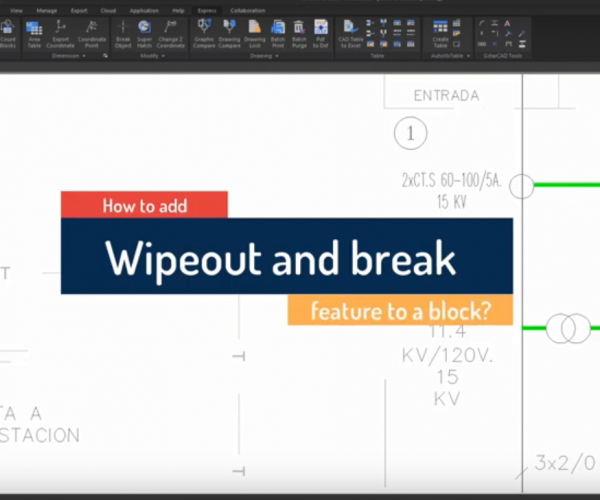This screenshot has width=600, height=500.
Task: Launch the Area Table tool
Action: tap(34, 34)
